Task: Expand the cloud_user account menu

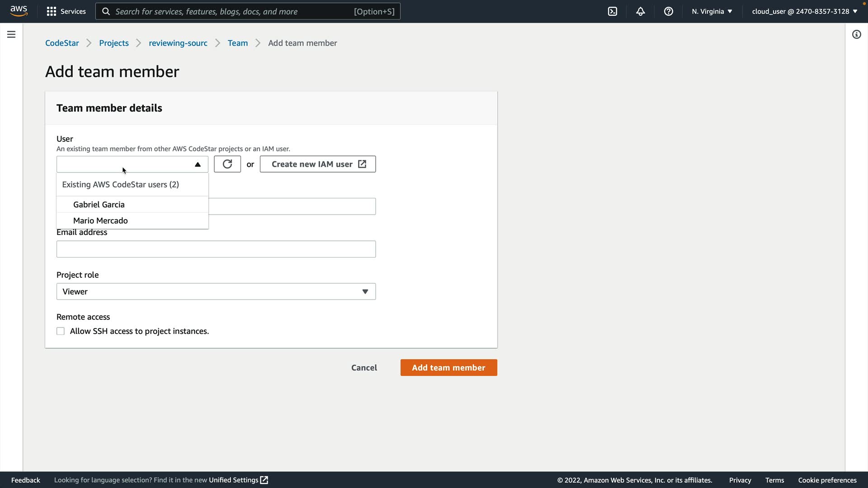Action: [804, 11]
